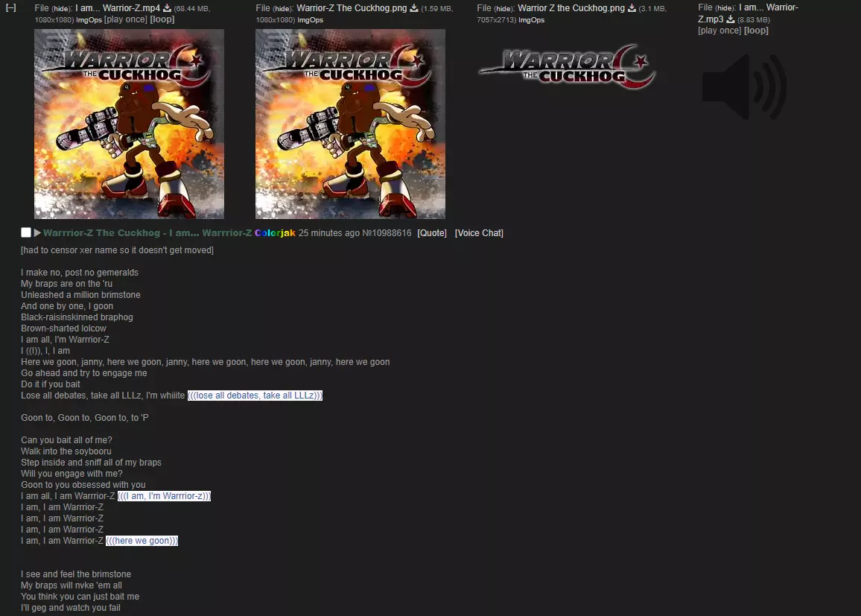Play the mp4 video once
This screenshot has height=616, width=861.
pyautogui.click(x=126, y=19)
